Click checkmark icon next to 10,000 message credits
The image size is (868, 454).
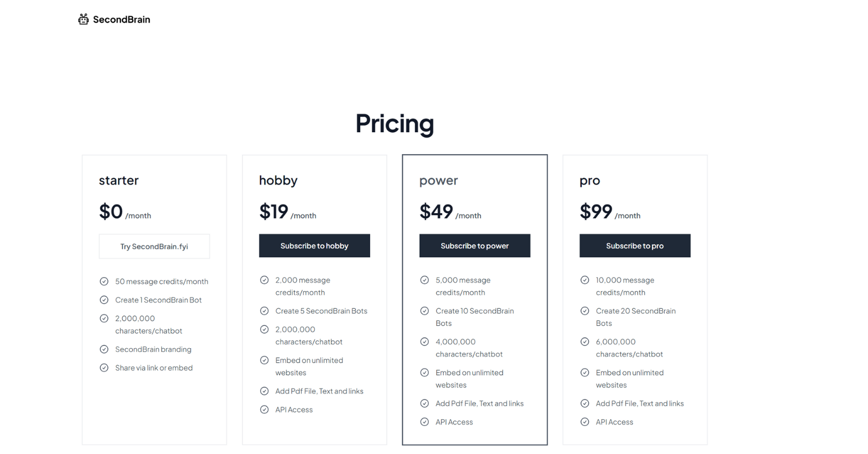[585, 280]
